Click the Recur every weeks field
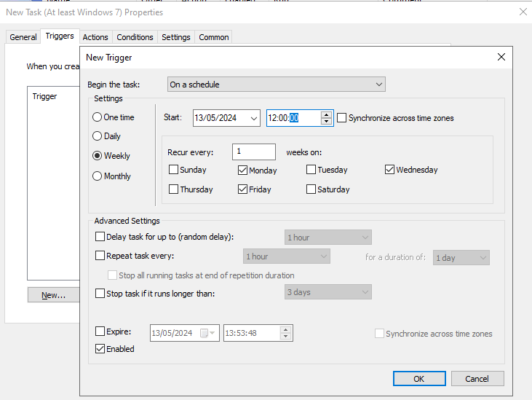Image resolution: width=532 pixels, height=400 pixels. coord(254,152)
